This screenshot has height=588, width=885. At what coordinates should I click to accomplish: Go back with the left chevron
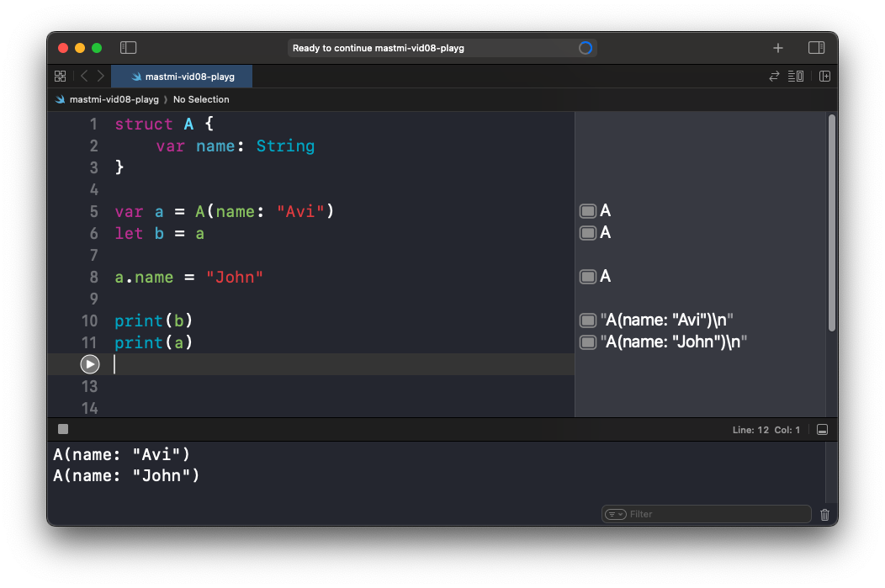tap(84, 77)
